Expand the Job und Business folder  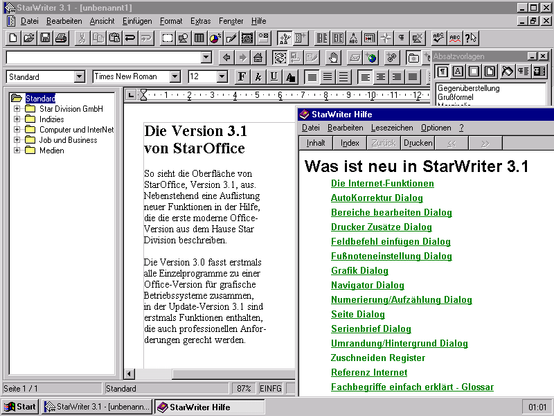[x=17, y=140]
